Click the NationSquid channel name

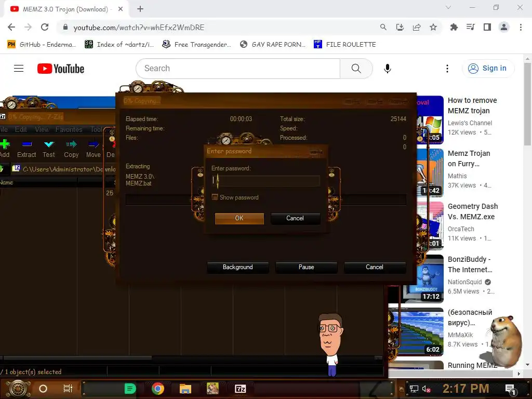pyautogui.click(x=464, y=282)
